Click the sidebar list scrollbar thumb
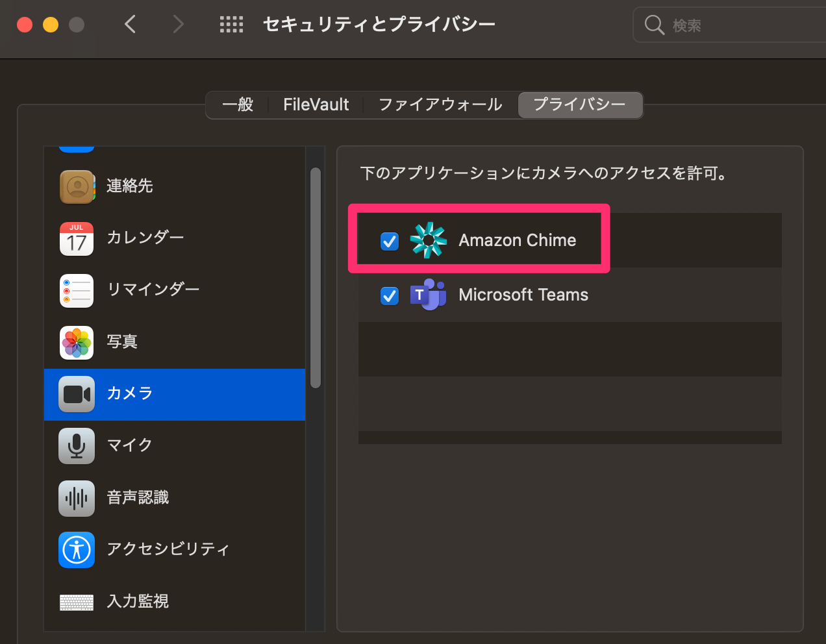 [316, 278]
